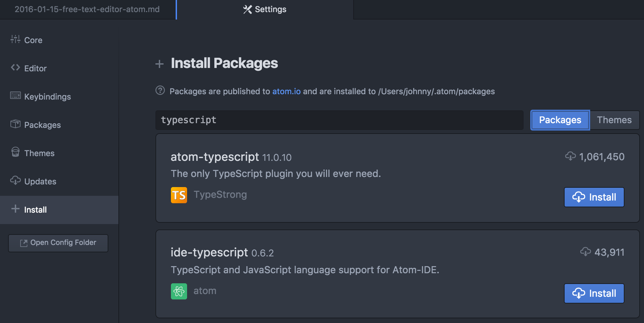Click the Updates cloud download icon
The height and width of the screenshot is (323, 644).
tap(15, 180)
